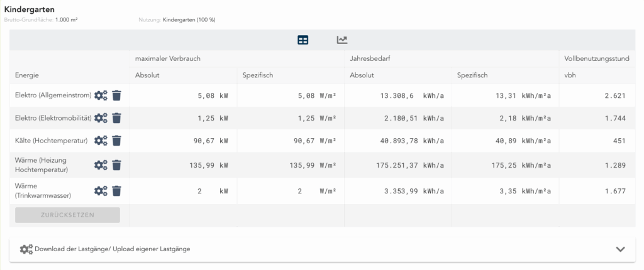The width and height of the screenshot is (644, 270).
Task: Select the 1.744 full-load hours value
Action: (615, 118)
